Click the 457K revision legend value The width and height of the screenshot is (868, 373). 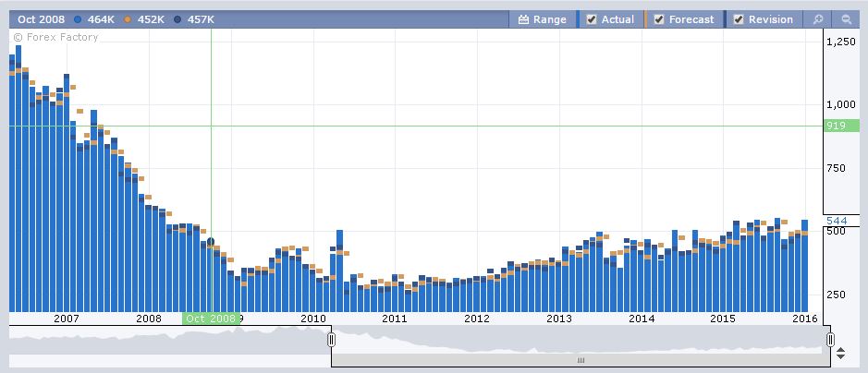click(x=201, y=19)
